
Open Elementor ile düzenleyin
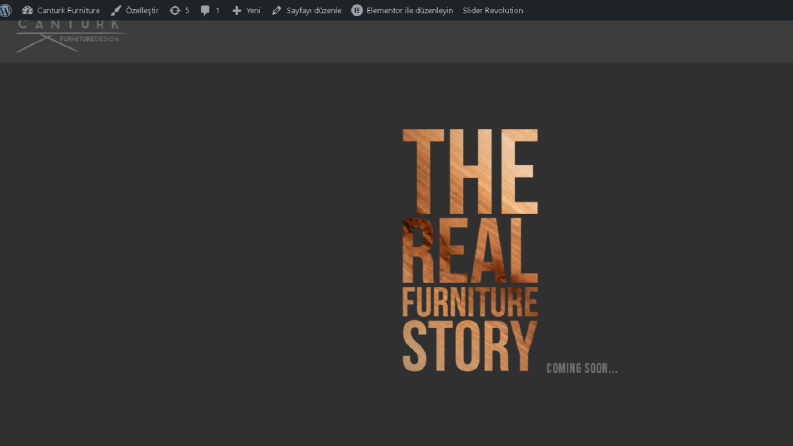pos(410,10)
